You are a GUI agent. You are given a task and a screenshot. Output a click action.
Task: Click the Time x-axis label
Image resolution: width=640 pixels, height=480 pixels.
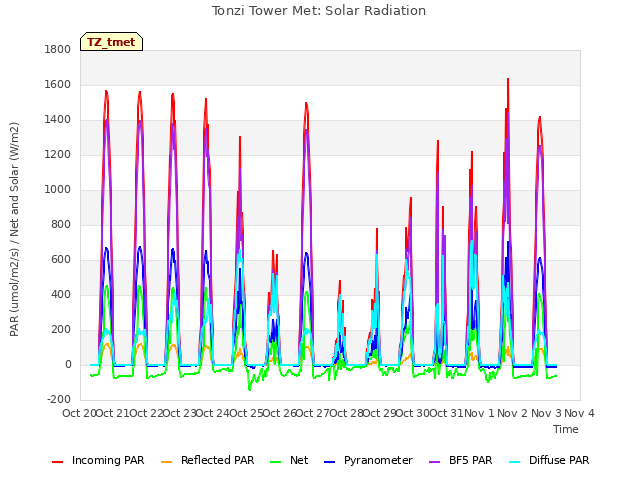click(x=566, y=429)
